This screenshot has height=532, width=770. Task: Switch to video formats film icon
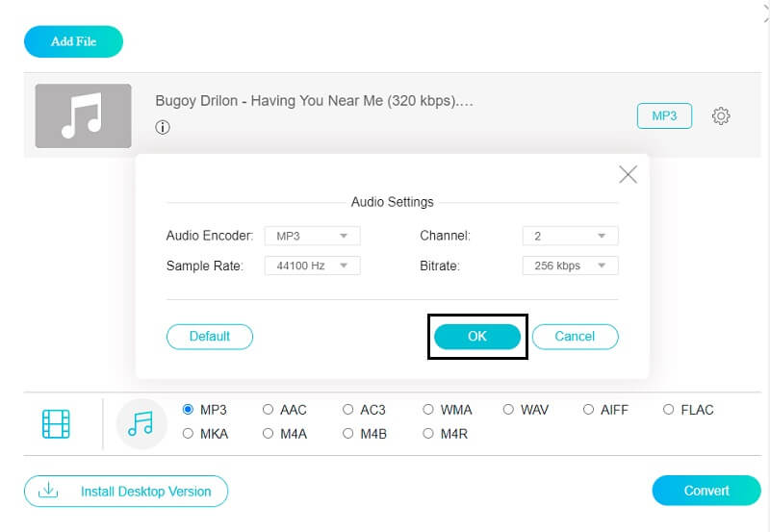pos(57,424)
